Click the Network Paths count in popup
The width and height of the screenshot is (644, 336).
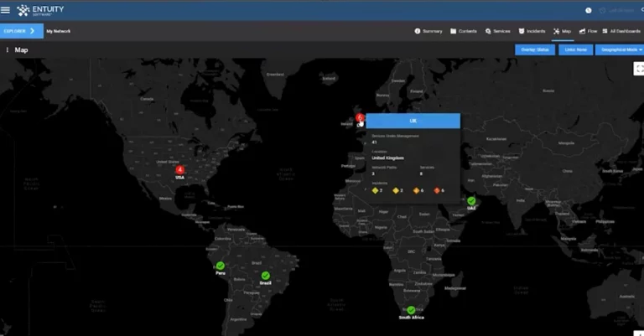coord(373,174)
